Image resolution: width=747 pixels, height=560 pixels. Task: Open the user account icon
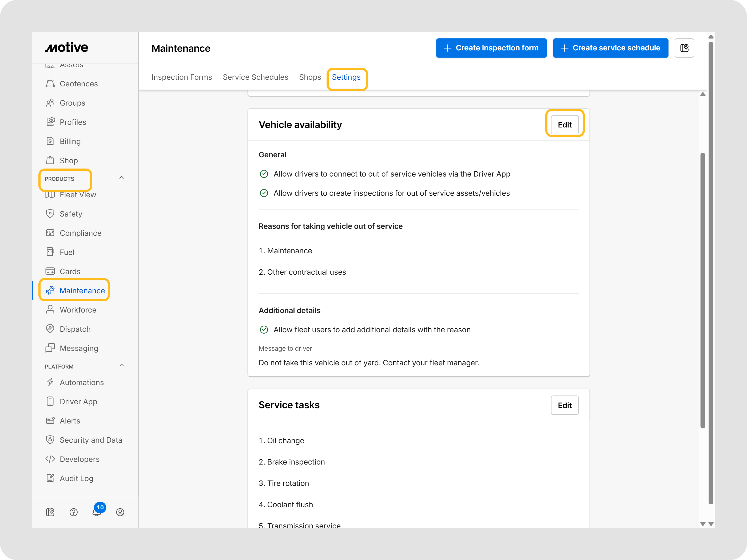(120, 513)
